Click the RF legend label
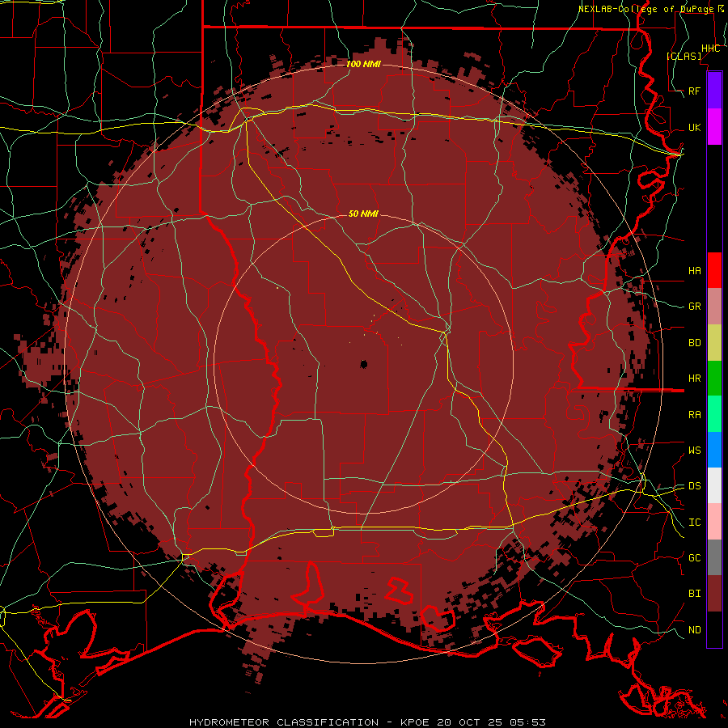The height and width of the screenshot is (728, 728). 695,91
